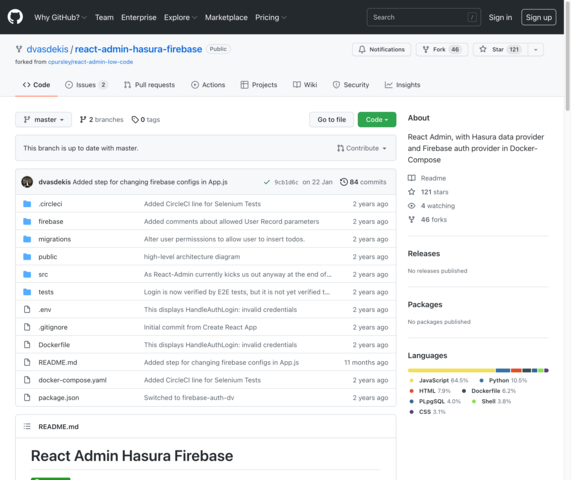This screenshot has height=480, width=571.
Task: Click the Sign up button
Action: tap(539, 17)
